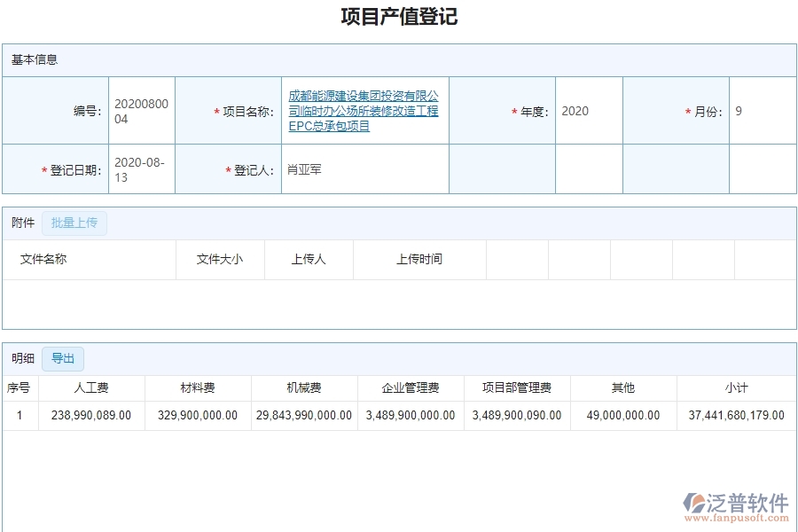Select the 年度 field showing 2020

click(588, 111)
